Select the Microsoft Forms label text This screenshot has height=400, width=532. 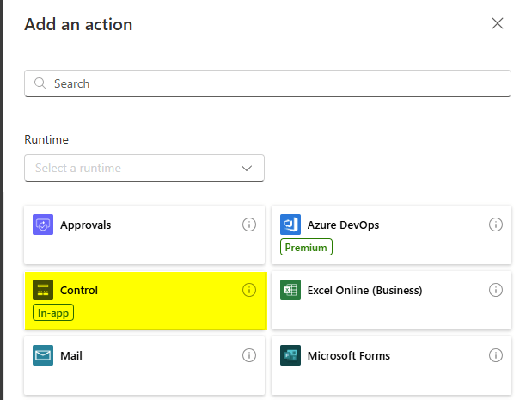349,355
